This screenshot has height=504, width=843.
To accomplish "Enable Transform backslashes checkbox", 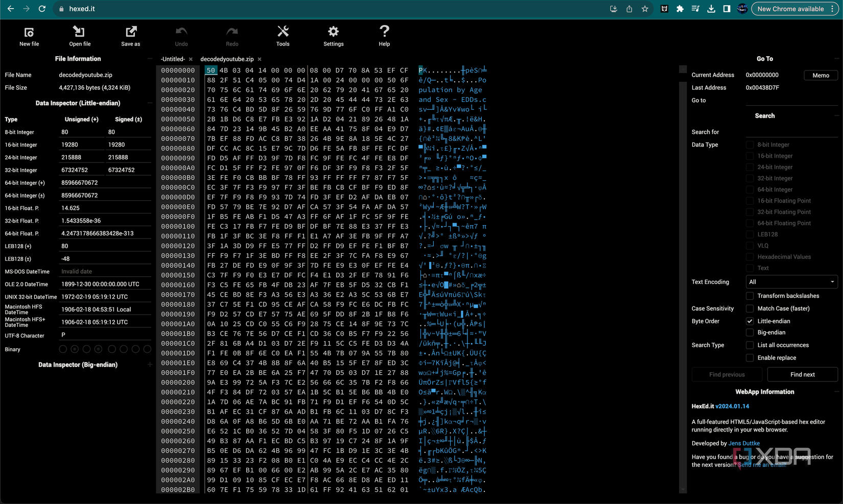I will click(750, 296).
